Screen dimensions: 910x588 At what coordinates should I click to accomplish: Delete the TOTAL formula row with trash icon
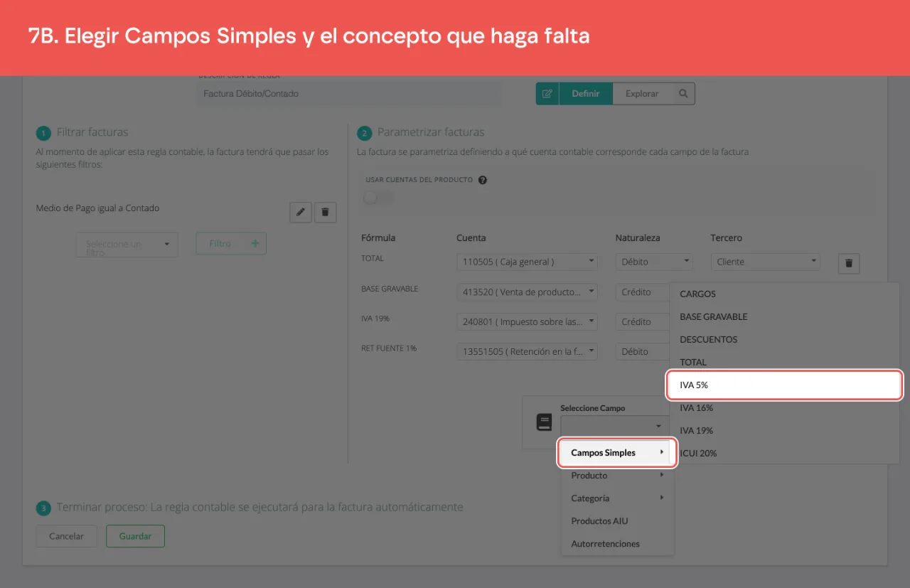[x=848, y=263]
